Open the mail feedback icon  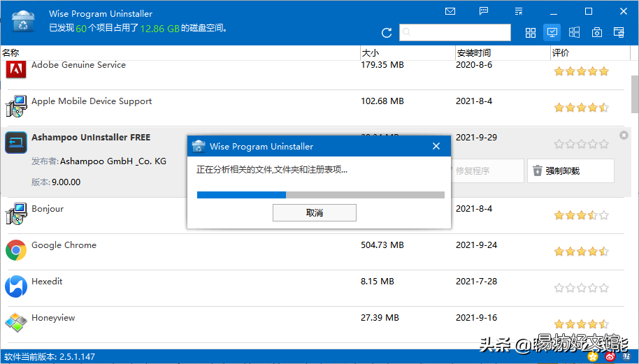pyautogui.click(x=450, y=11)
